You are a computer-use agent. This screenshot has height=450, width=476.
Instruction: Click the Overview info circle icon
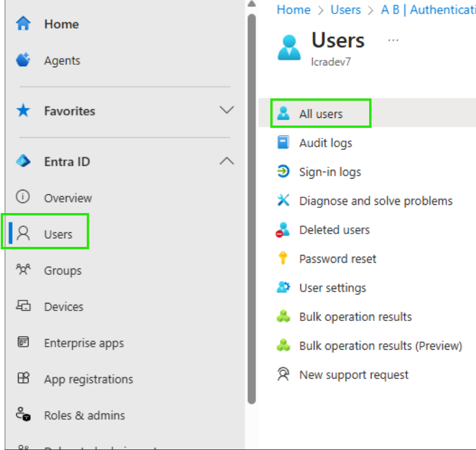23,197
